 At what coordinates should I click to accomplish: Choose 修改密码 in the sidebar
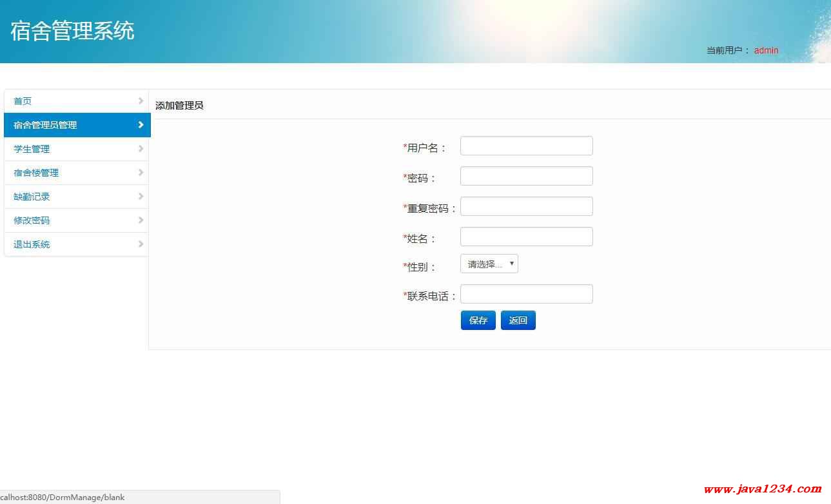point(32,220)
